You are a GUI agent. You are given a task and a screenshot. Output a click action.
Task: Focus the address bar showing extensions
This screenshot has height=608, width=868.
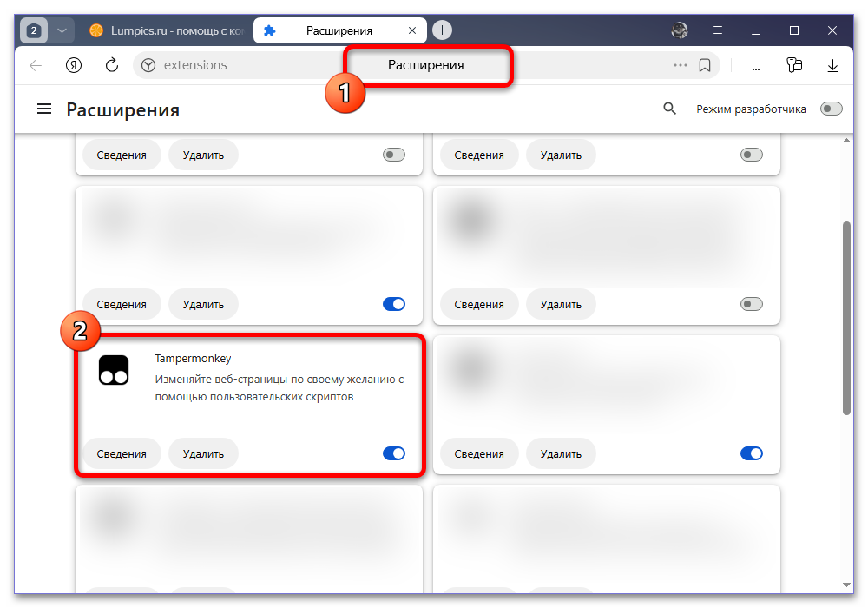point(426,65)
